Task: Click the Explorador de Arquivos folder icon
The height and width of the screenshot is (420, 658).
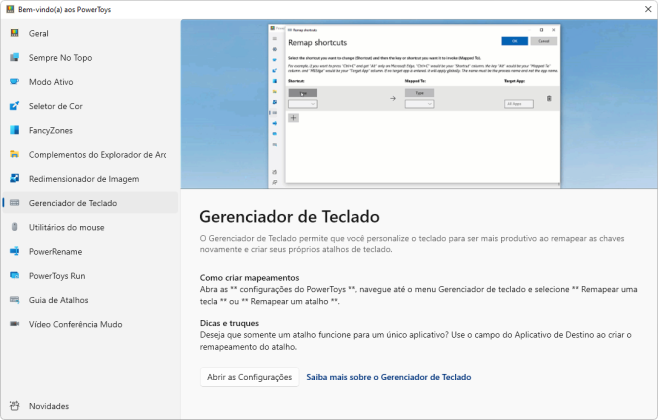Action: click(15, 154)
